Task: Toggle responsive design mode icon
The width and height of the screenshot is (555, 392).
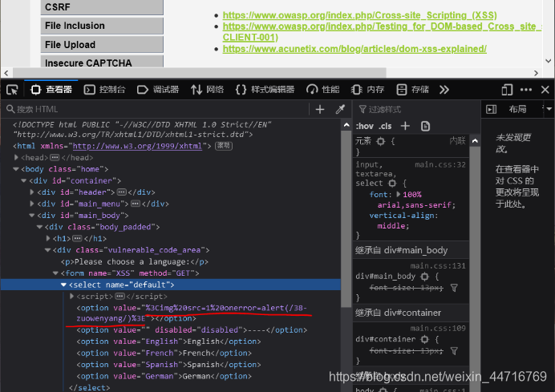Action: click(x=507, y=90)
